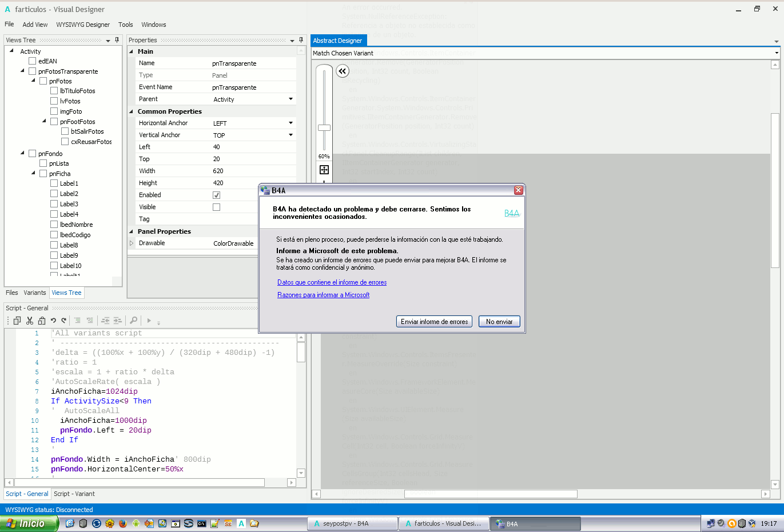Open the Inicio start button
Viewport: 784px width, 532px height.
point(29,523)
